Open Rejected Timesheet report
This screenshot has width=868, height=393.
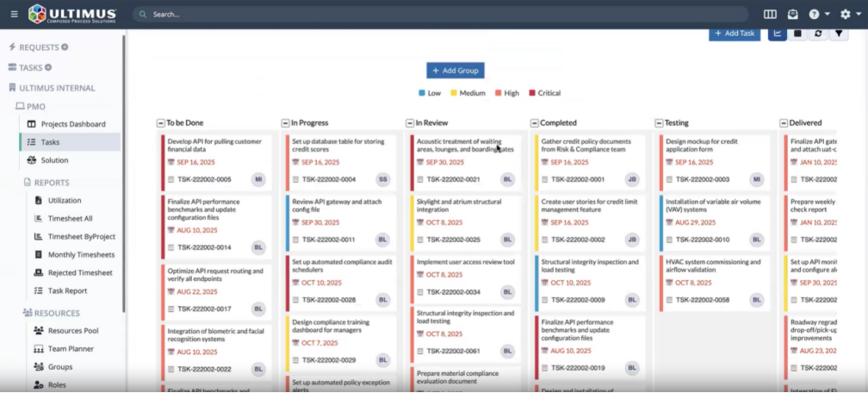[80, 272]
